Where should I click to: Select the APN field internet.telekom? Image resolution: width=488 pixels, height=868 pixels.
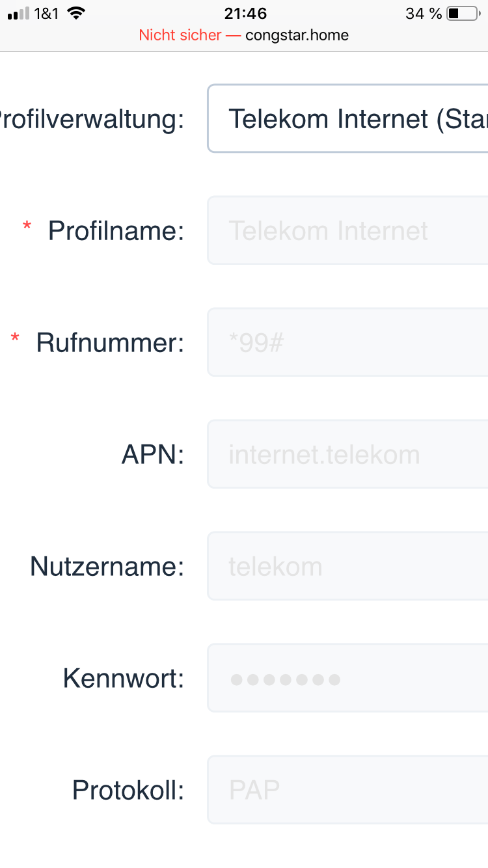(348, 454)
